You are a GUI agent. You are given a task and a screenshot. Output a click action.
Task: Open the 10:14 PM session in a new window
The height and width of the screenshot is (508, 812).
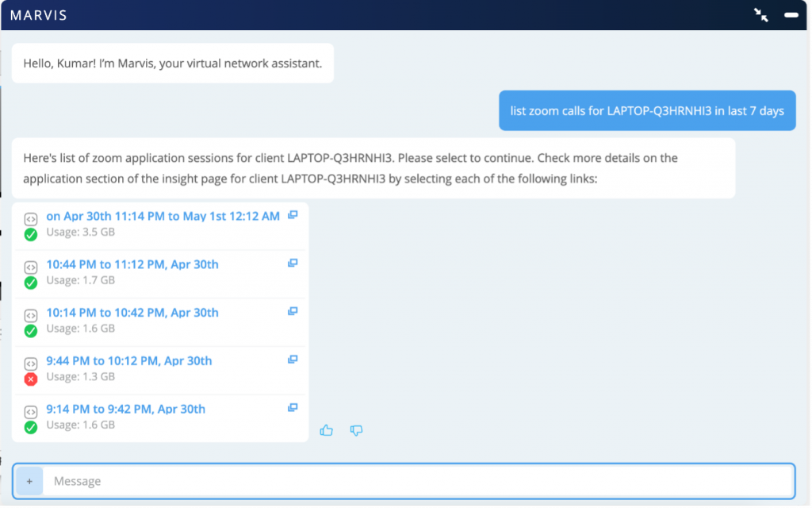pos(293,311)
